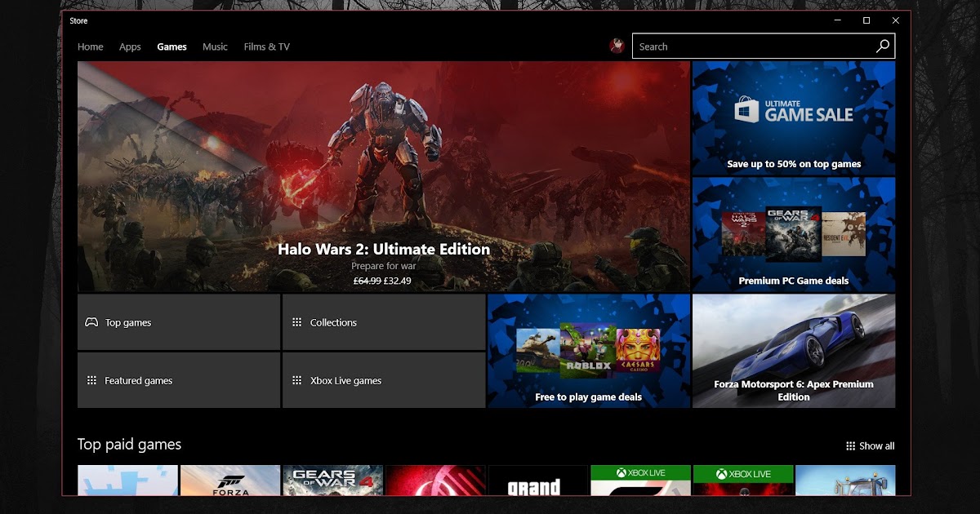Open the Featured games category
This screenshot has width=980, height=514.
tap(179, 380)
